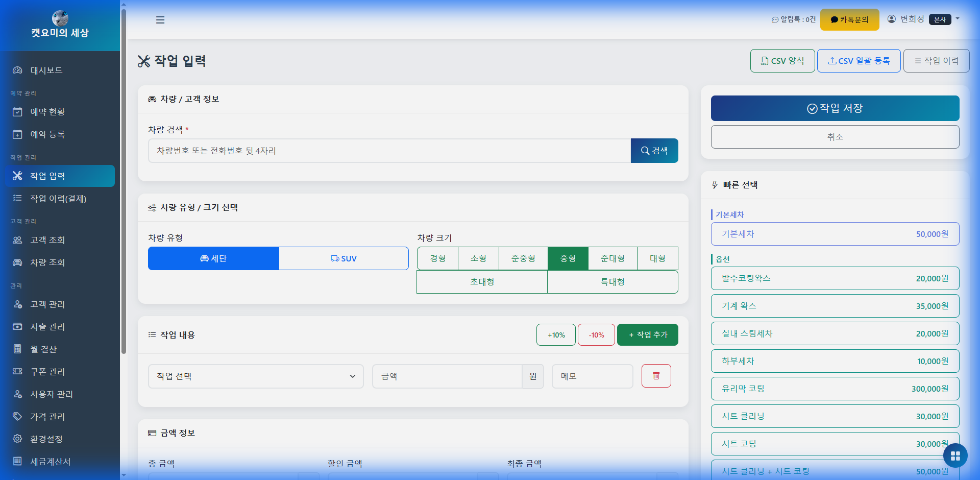Click the 검색 search button
This screenshot has width=980, height=480.
(654, 151)
